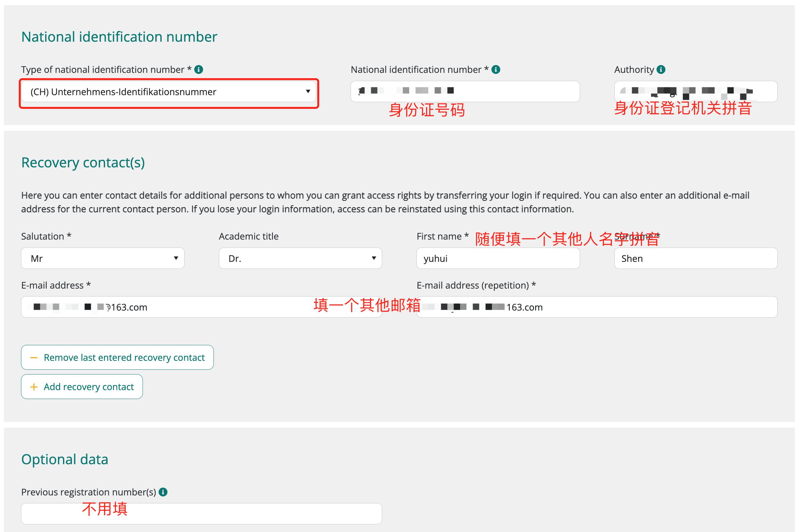Click info icon beside Previous registration number(s)
798x532 pixels.
(163, 492)
